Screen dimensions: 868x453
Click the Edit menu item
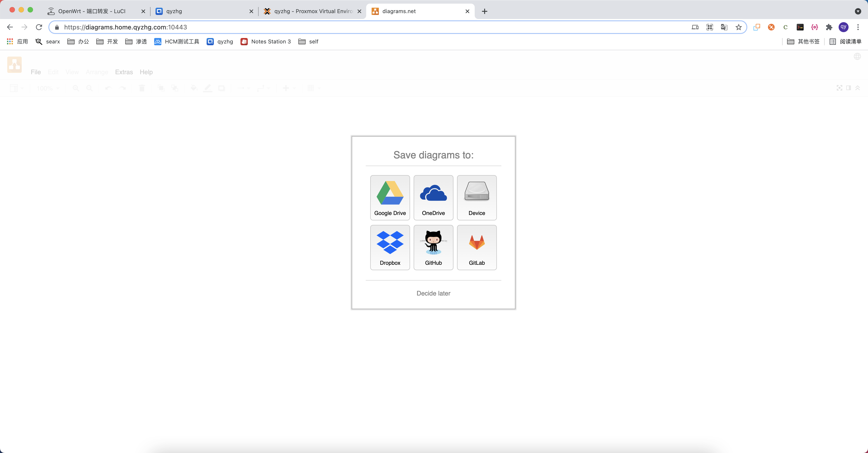[53, 72]
